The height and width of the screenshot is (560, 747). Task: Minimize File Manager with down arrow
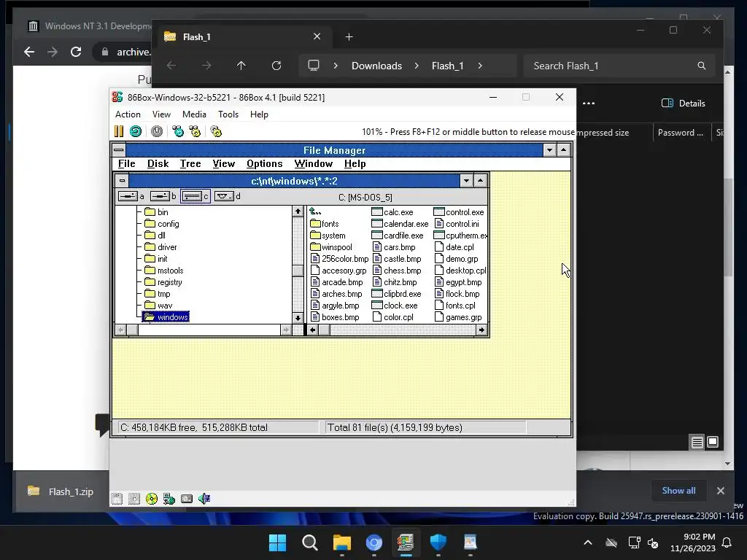point(549,150)
